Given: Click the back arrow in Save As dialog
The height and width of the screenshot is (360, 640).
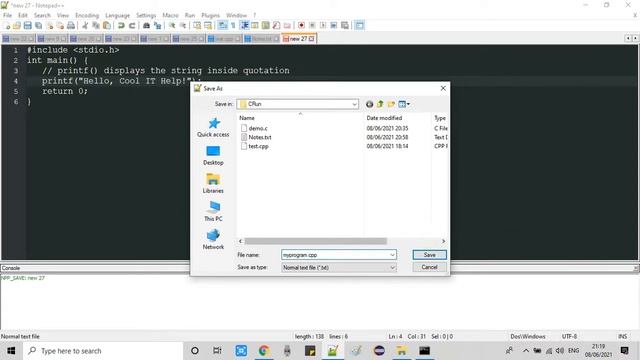Looking at the screenshot, I should click(369, 104).
